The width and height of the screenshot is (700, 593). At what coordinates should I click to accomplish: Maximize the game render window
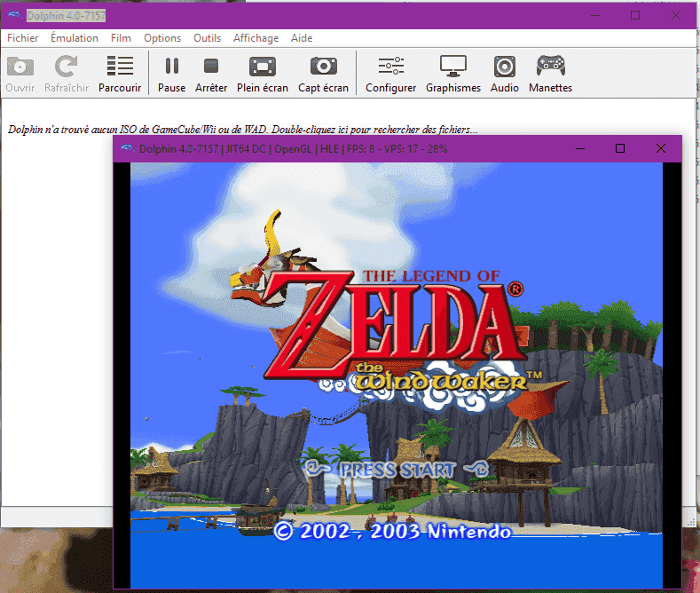coord(619,148)
